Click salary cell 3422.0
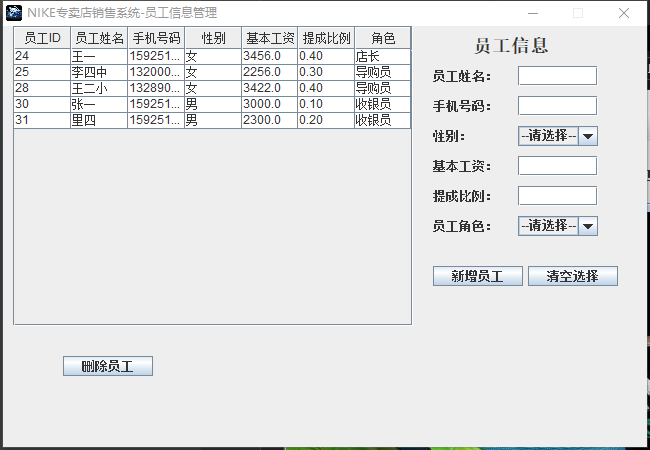The width and height of the screenshot is (650, 450). point(270,88)
